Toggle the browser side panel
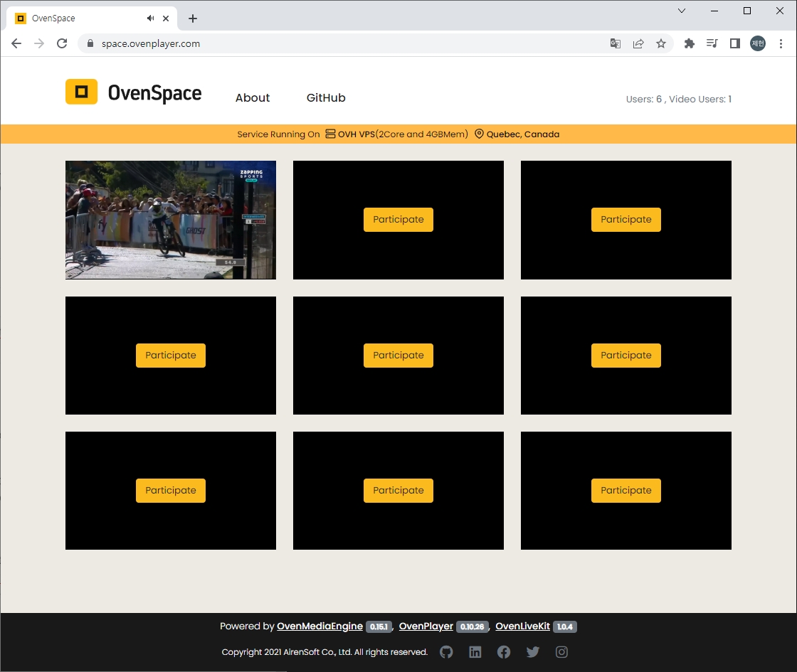This screenshot has width=797, height=672. 735,43
